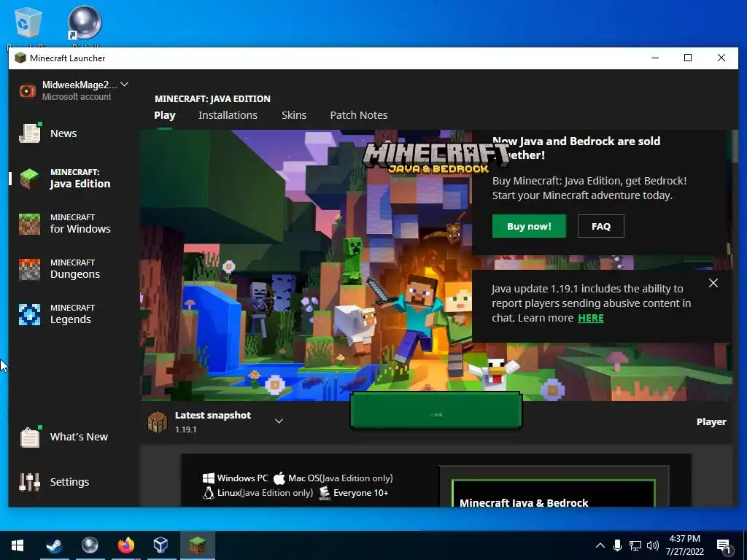This screenshot has width=747, height=560.
Task: Click the News sidebar label
Action: 63,133
